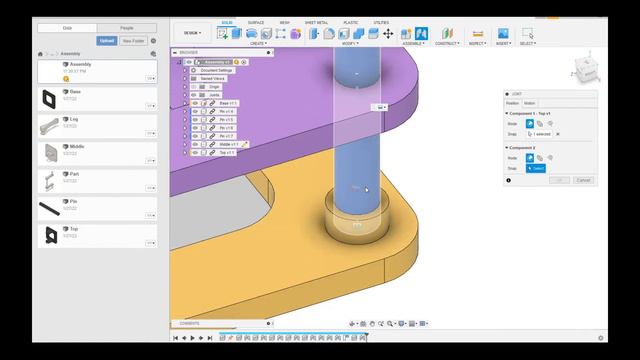Screen dimensions: 640x360
Task: Switch to the UTILITIES tab
Action: pyautogui.click(x=381, y=22)
